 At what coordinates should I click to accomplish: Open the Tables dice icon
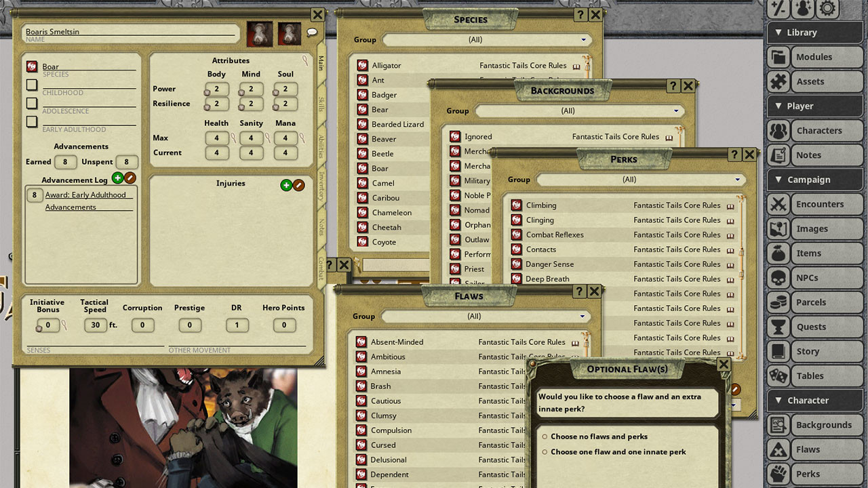tap(780, 375)
